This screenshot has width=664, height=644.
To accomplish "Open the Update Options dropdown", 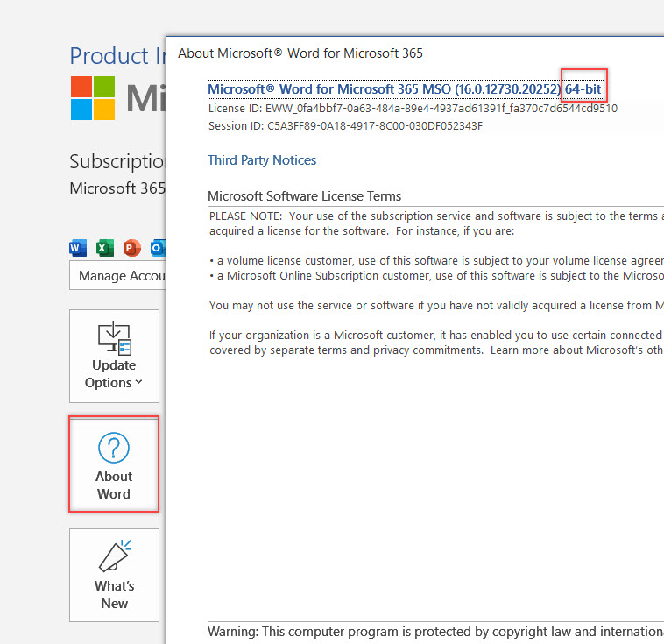I will (x=114, y=356).
